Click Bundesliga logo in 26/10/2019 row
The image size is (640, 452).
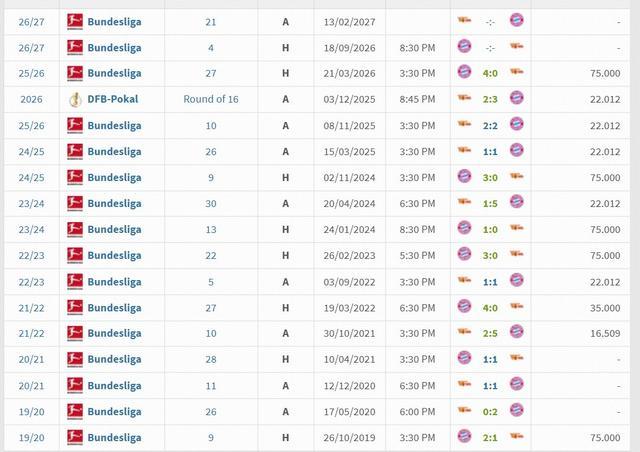click(x=75, y=437)
